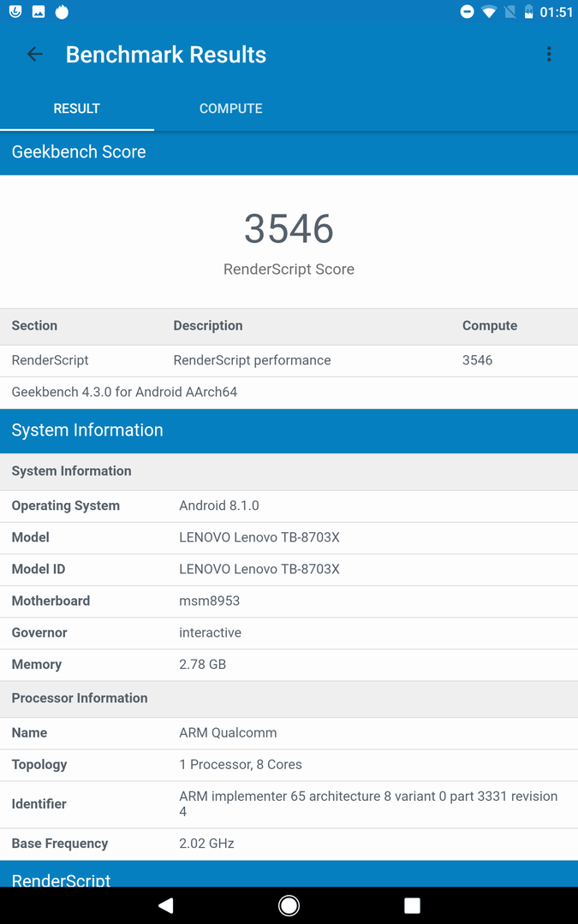Screen dimensions: 578x924
Task: Tap the Motherboard label
Action: coord(51,601)
